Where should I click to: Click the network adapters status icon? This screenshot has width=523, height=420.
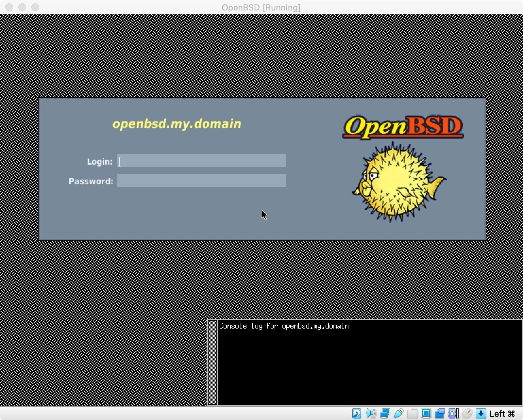click(385, 413)
